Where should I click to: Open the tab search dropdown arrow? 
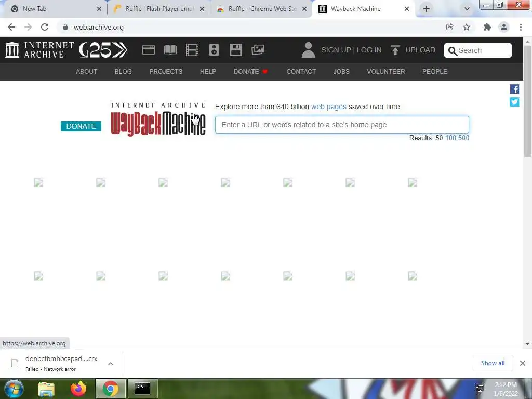point(467,9)
